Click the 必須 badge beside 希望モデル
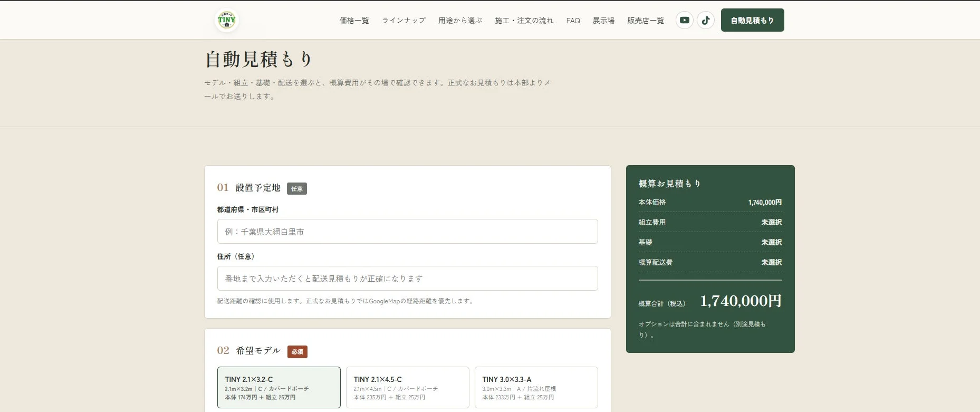The image size is (980, 412). [297, 351]
